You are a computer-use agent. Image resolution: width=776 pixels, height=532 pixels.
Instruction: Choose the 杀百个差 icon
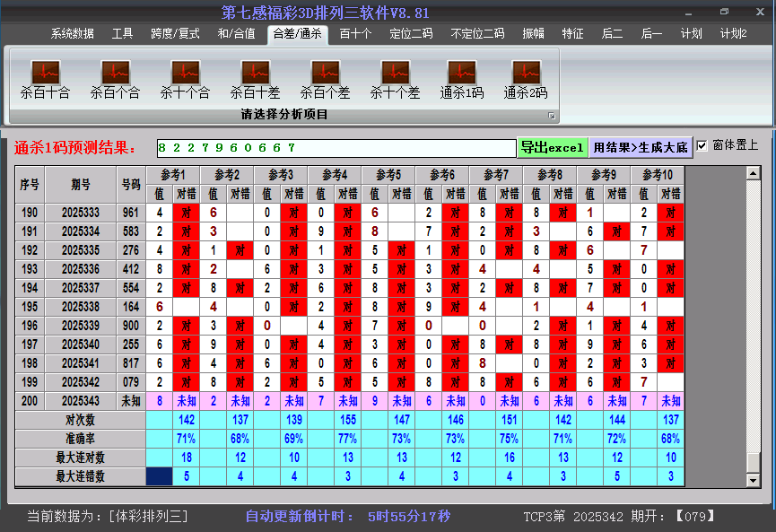point(325,72)
